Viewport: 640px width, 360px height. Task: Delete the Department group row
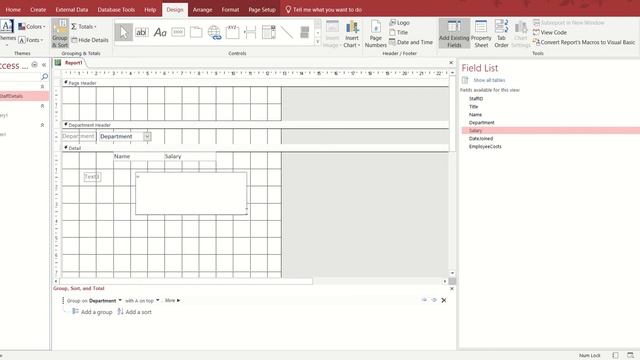[444, 300]
